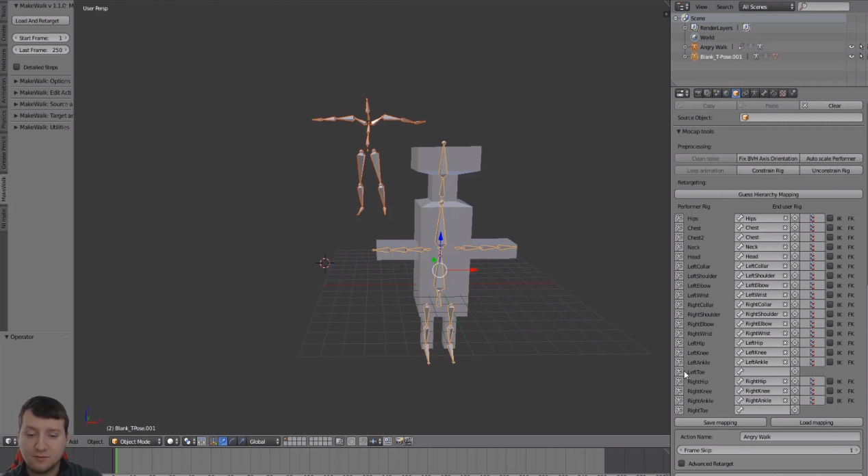This screenshot has height=476, width=868.
Task: Click the Source Object field
Action: (800, 118)
